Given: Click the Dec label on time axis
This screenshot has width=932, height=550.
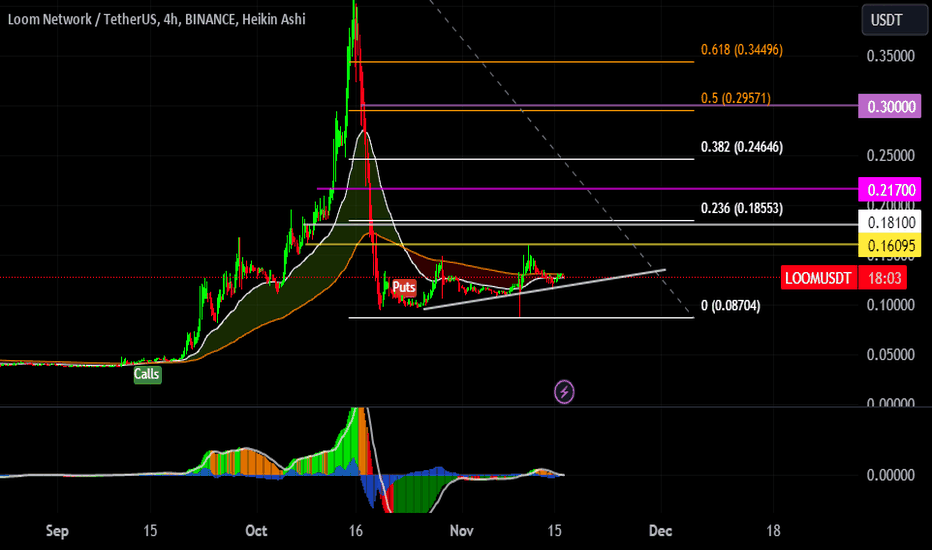Looking at the screenshot, I should coord(660,530).
